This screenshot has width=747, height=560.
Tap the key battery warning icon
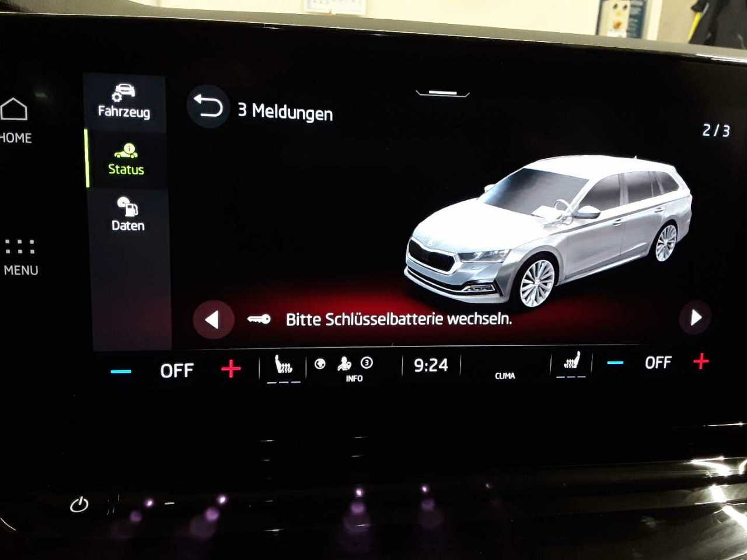259,319
